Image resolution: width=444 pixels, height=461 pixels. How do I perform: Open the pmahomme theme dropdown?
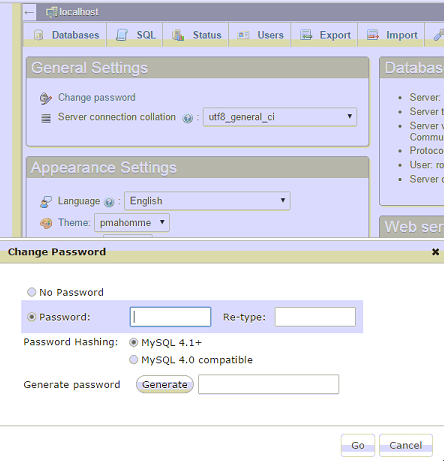[x=132, y=223]
